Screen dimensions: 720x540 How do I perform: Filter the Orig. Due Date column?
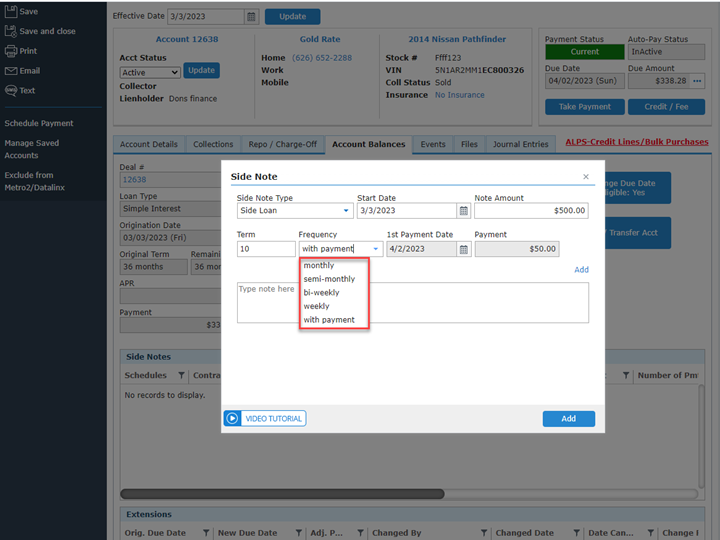206,533
